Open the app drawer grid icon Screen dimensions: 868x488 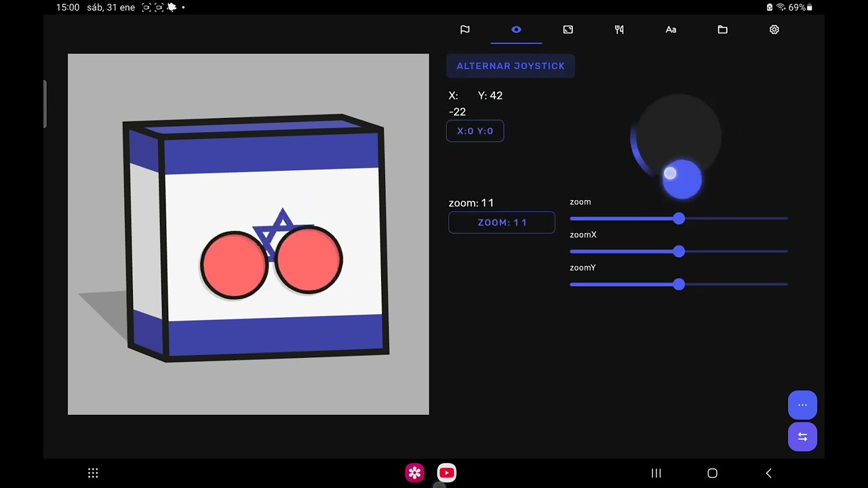(94, 473)
